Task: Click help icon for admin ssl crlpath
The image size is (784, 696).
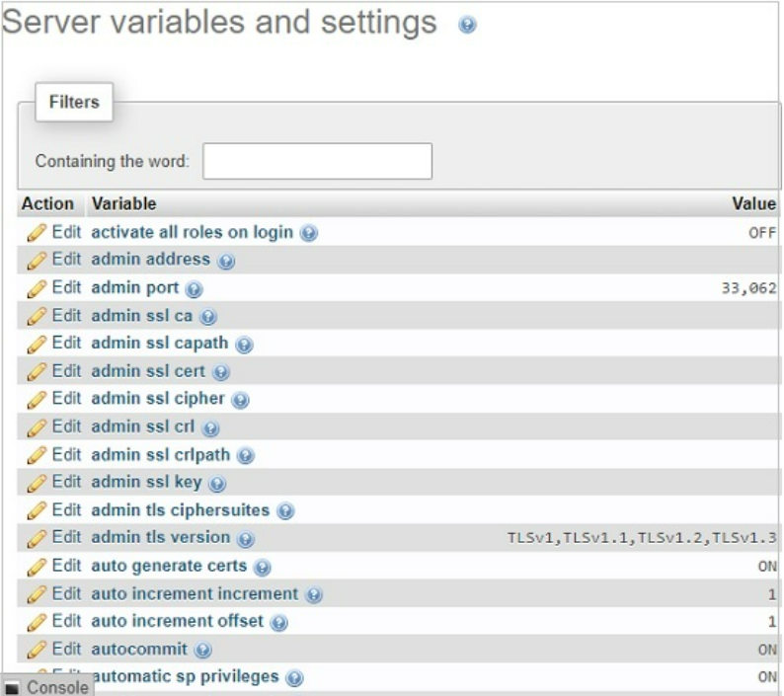Action: tap(246, 456)
